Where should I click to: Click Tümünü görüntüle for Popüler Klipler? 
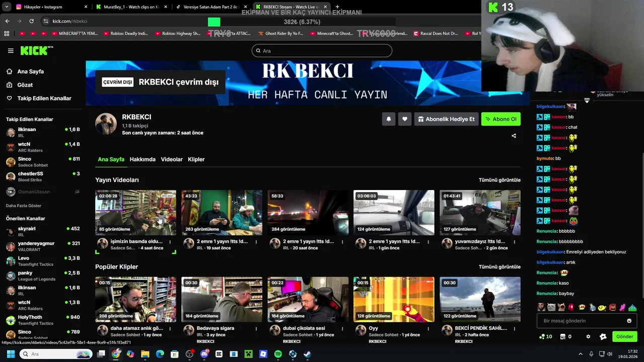coord(500,267)
